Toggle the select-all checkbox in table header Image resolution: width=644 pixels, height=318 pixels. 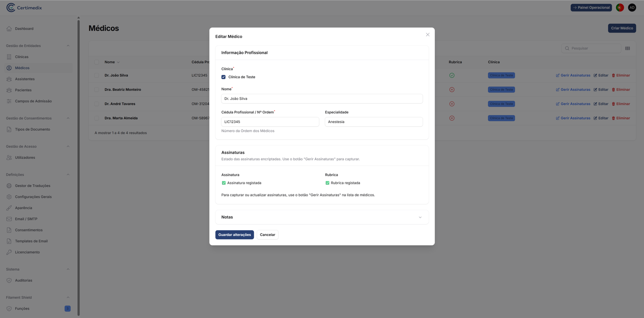pyautogui.click(x=97, y=62)
